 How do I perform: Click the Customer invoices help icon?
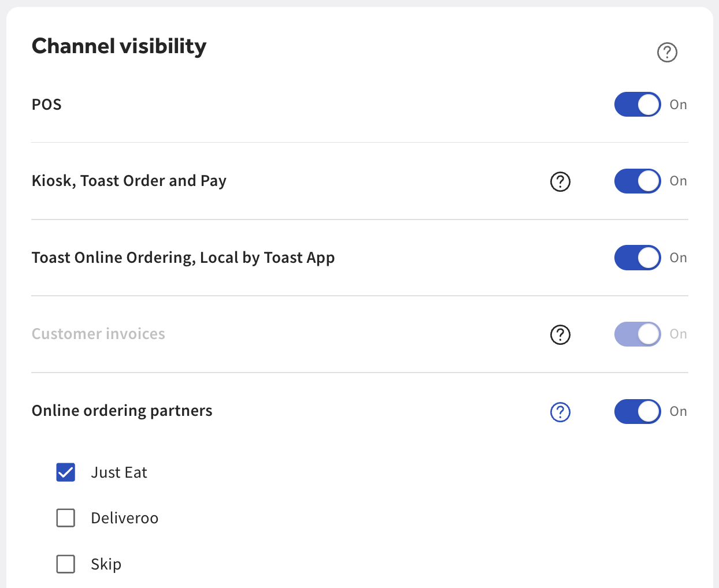point(560,334)
